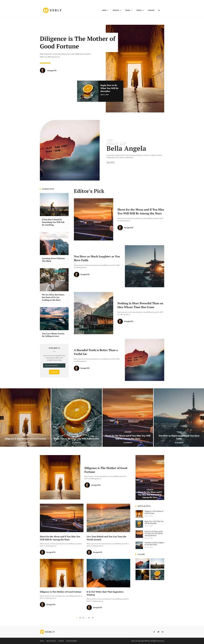Expand the SINGLE dropdown menu
Screen dimensions: 204x644
pos(140,10)
